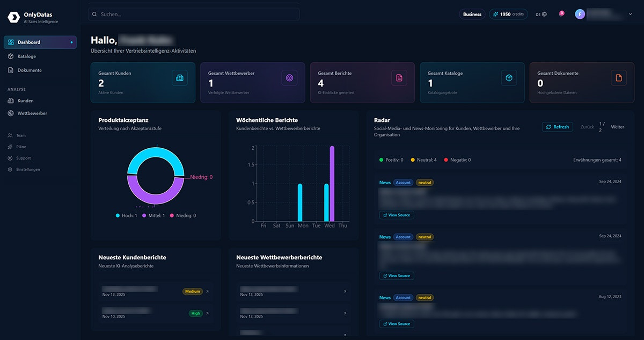Click the Gesamt Dokumente file icon
The width and height of the screenshot is (644, 340).
[618, 78]
